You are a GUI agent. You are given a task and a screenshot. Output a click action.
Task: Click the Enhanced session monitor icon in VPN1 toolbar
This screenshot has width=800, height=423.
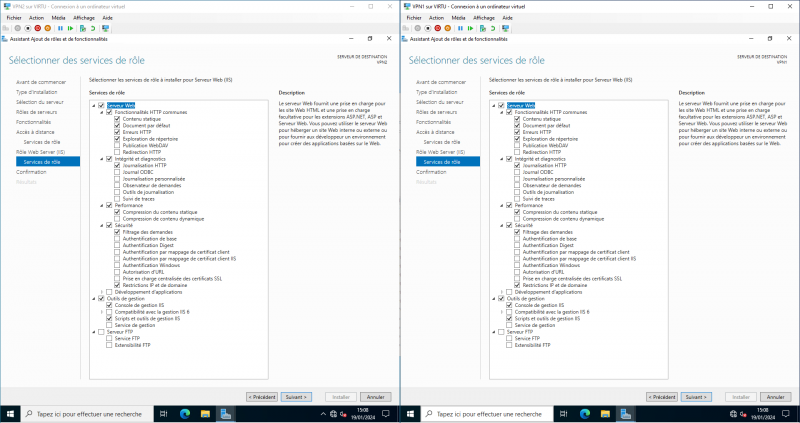[x=506, y=28]
